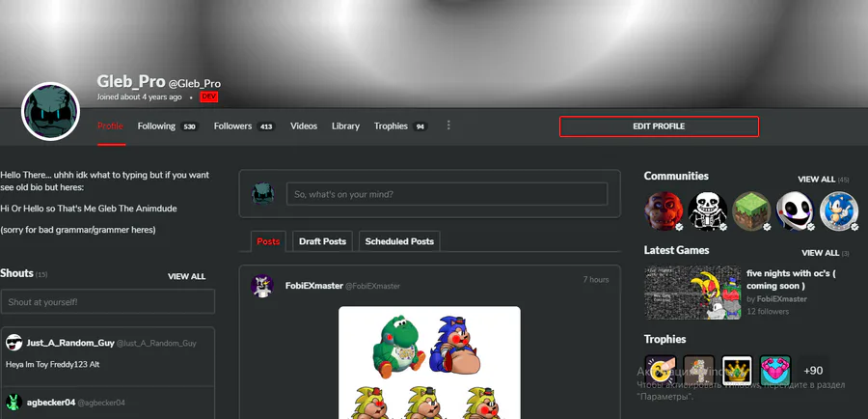Open the three-dot more options menu
The width and height of the screenshot is (868, 419).
pyautogui.click(x=448, y=126)
